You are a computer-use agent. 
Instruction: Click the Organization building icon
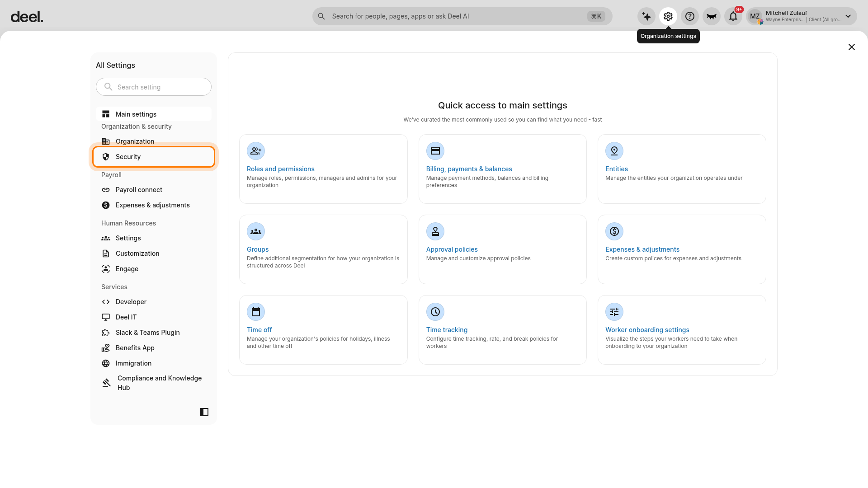click(106, 141)
